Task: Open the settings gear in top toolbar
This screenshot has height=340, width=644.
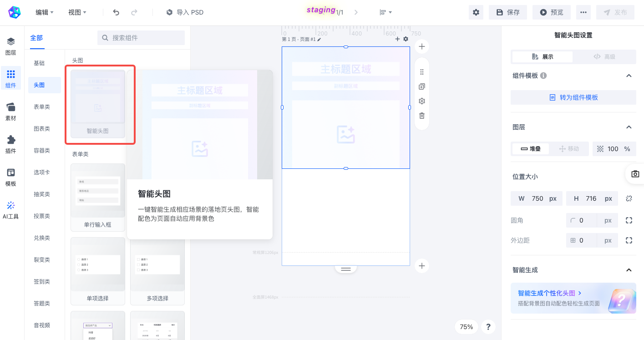Action: coord(476,12)
